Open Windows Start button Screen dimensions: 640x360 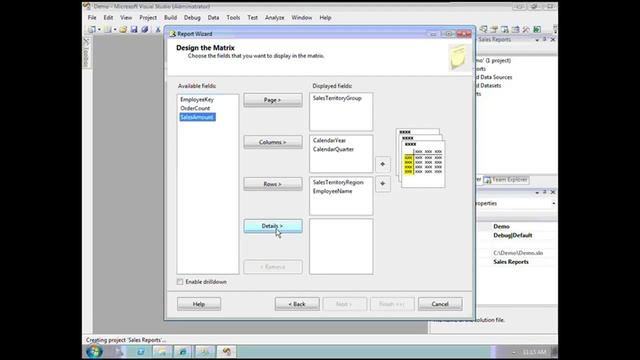point(94,351)
